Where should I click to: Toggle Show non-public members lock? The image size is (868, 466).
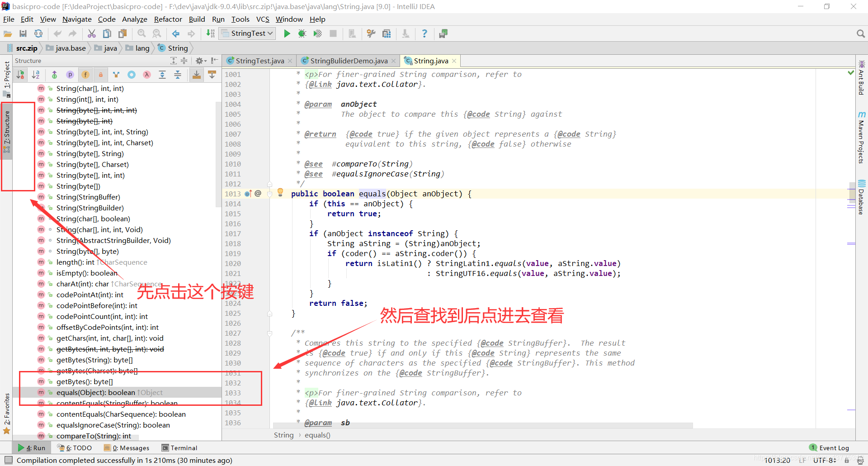coord(100,75)
